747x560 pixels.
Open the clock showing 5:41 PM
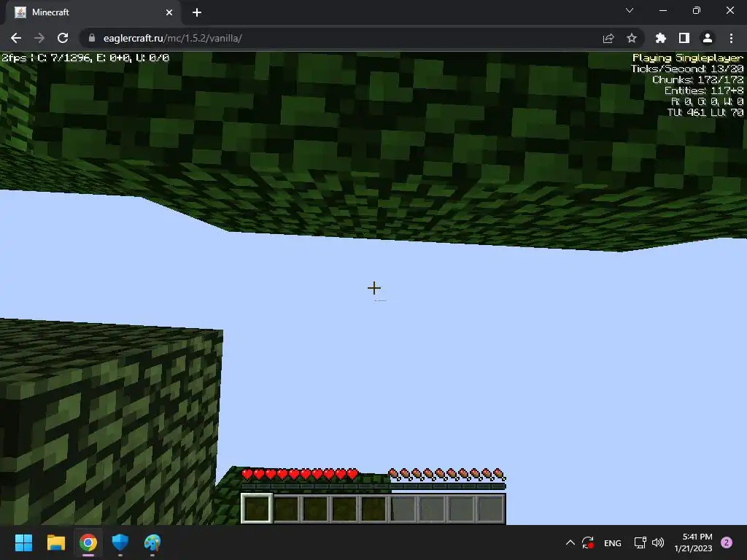[693, 542]
